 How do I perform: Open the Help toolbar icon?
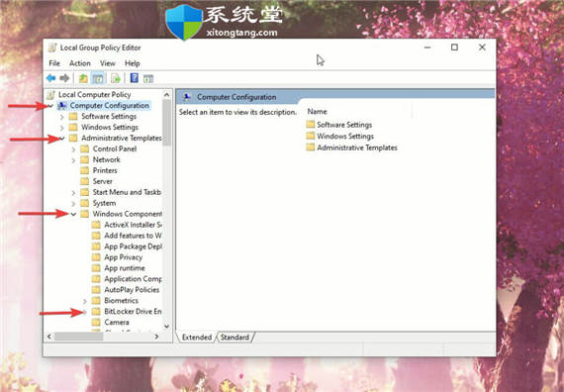[x=135, y=78]
